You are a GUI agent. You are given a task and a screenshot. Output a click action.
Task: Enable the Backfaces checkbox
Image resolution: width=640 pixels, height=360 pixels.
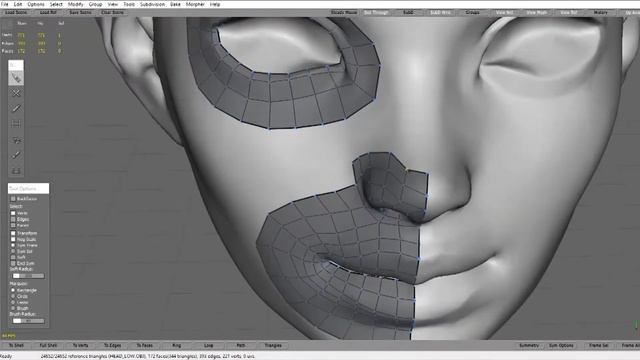click(x=13, y=199)
